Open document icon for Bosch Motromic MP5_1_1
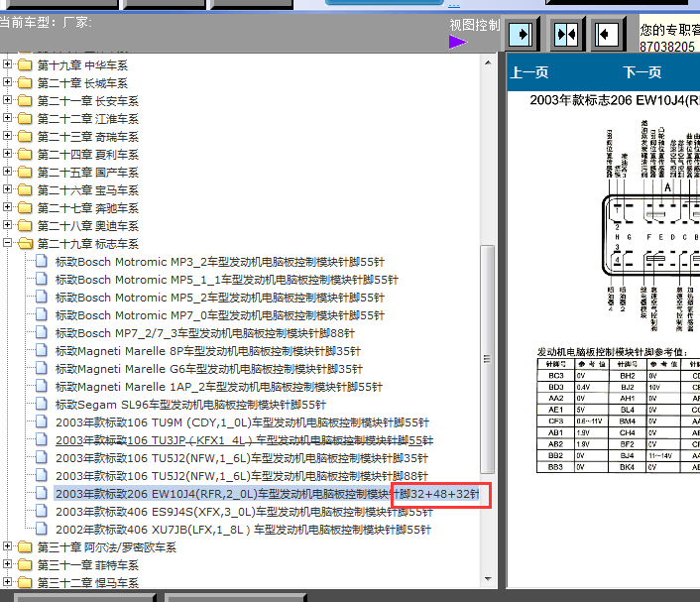Viewport: 700px width, 602px height. 42,279
